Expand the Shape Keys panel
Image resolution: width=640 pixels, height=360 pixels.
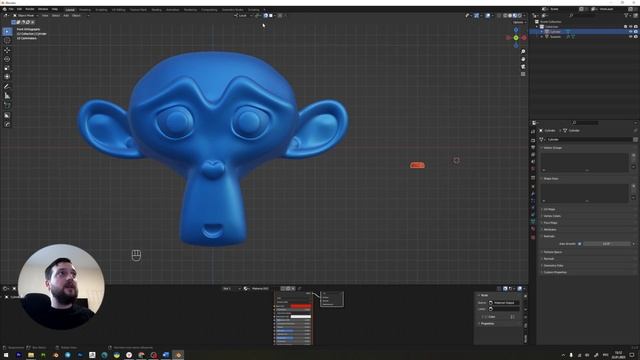click(x=551, y=179)
